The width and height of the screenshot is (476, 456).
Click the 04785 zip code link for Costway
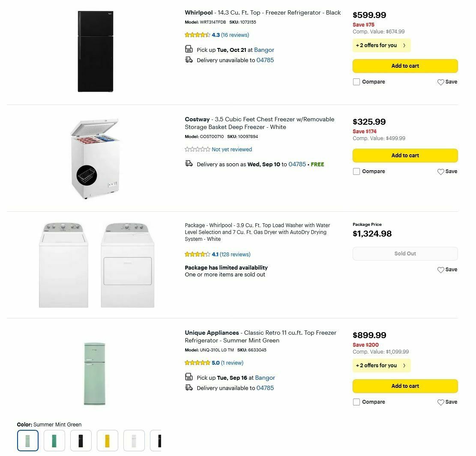tap(297, 164)
